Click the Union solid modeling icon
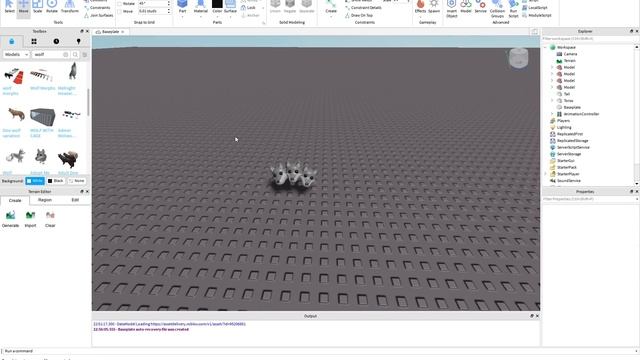640x360 pixels. [x=275, y=7]
